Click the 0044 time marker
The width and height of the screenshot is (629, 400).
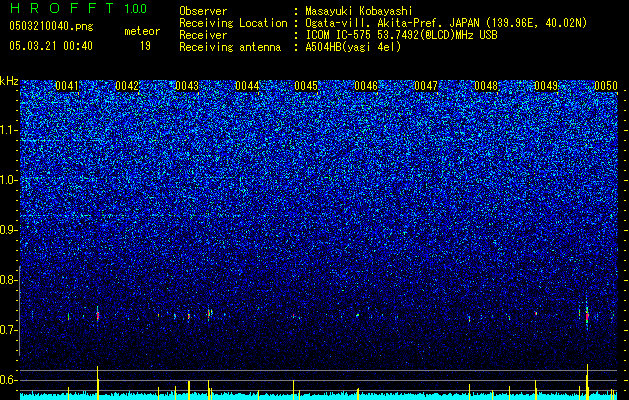click(x=247, y=86)
